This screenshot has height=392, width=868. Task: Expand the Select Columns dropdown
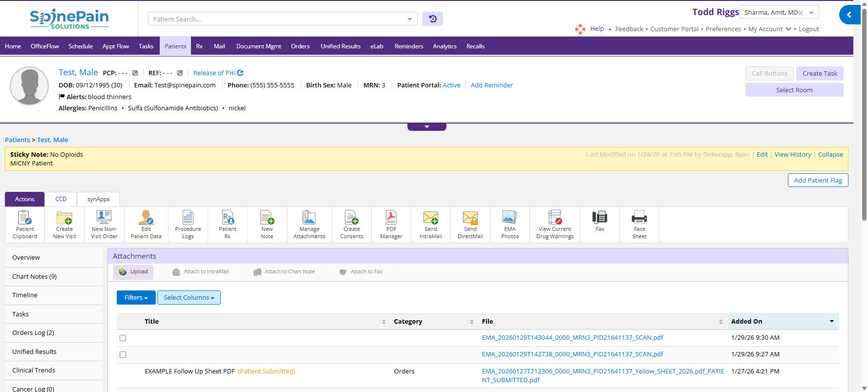pyautogui.click(x=189, y=298)
